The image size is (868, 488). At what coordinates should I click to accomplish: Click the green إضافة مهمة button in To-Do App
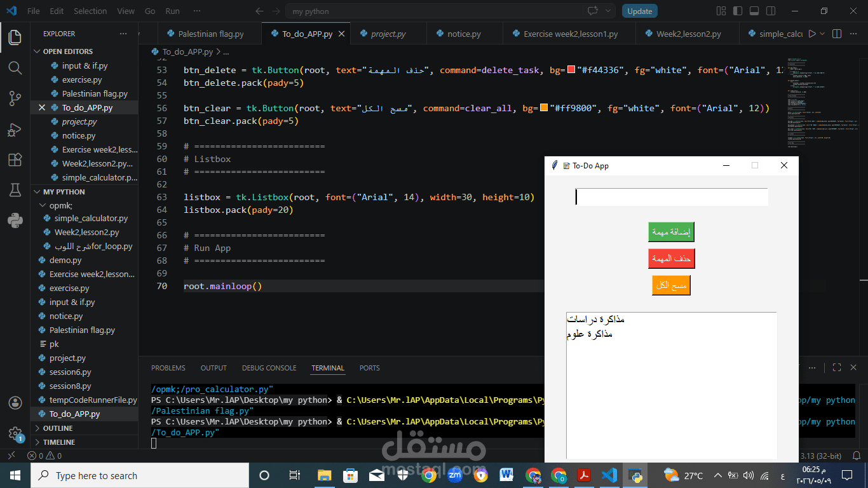coord(671,232)
